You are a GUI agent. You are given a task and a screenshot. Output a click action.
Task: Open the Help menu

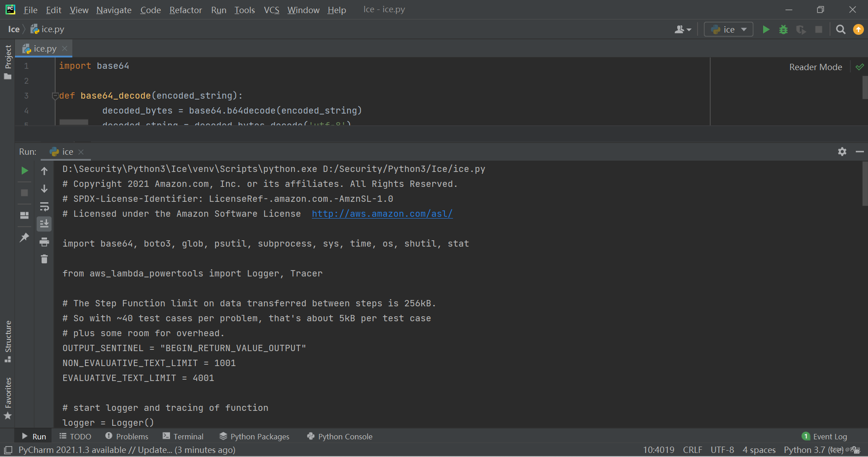(x=337, y=10)
